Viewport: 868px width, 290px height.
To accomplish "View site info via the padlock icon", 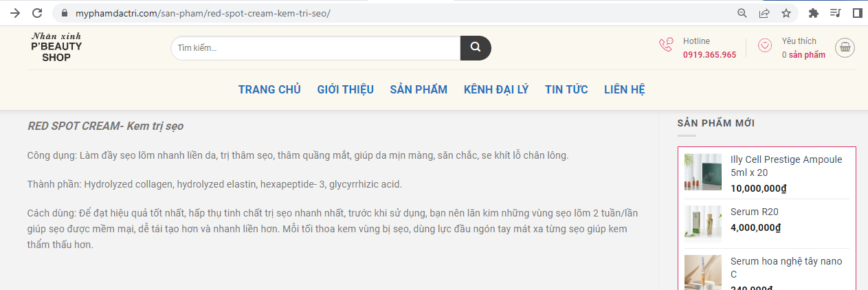I will click(x=65, y=13).
